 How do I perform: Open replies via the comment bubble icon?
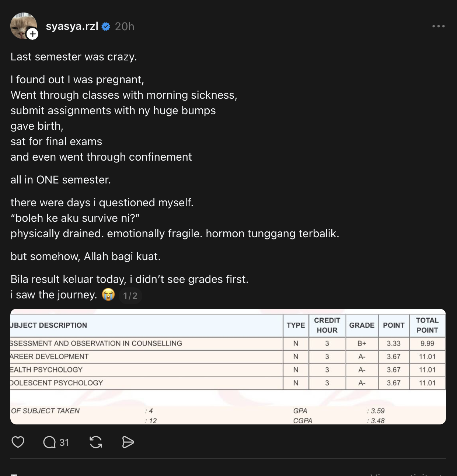click(x=49, y=442)
